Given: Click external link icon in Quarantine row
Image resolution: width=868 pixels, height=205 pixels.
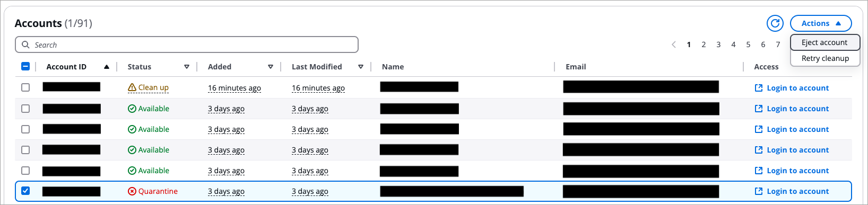Looking at the screenshot, I should pyautogui.click(x=759, y=191).
